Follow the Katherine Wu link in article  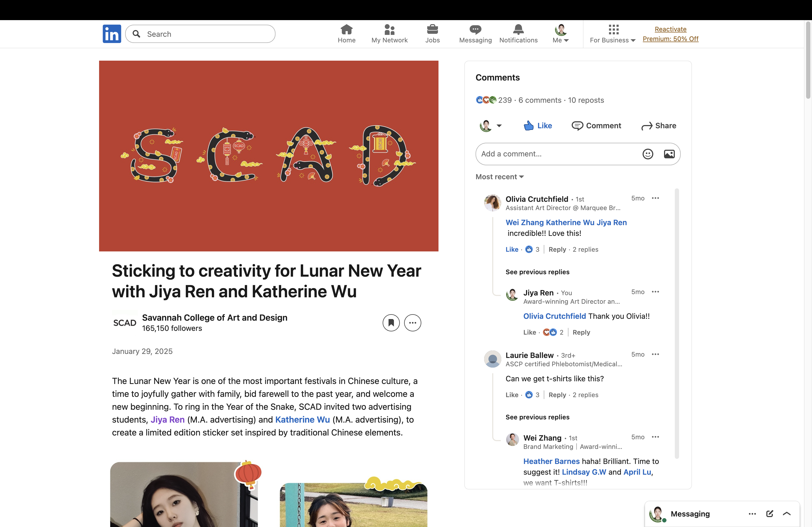pos(302,419)
